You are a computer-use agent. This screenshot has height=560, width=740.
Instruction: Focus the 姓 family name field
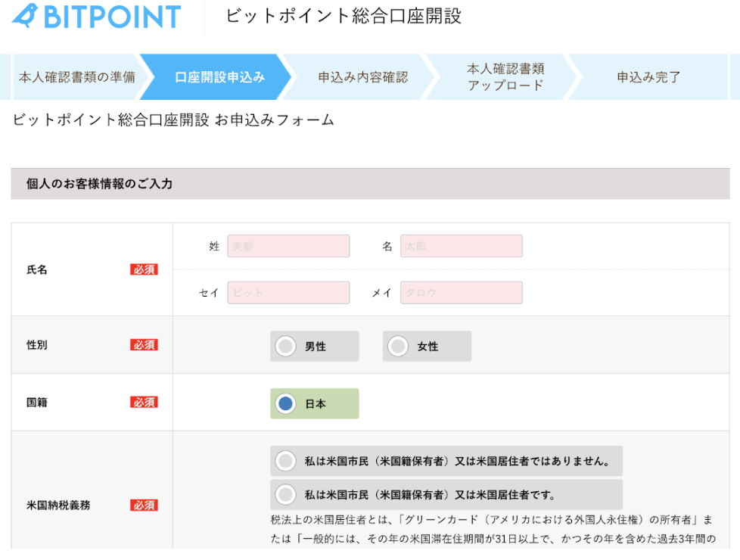(288, 246)
